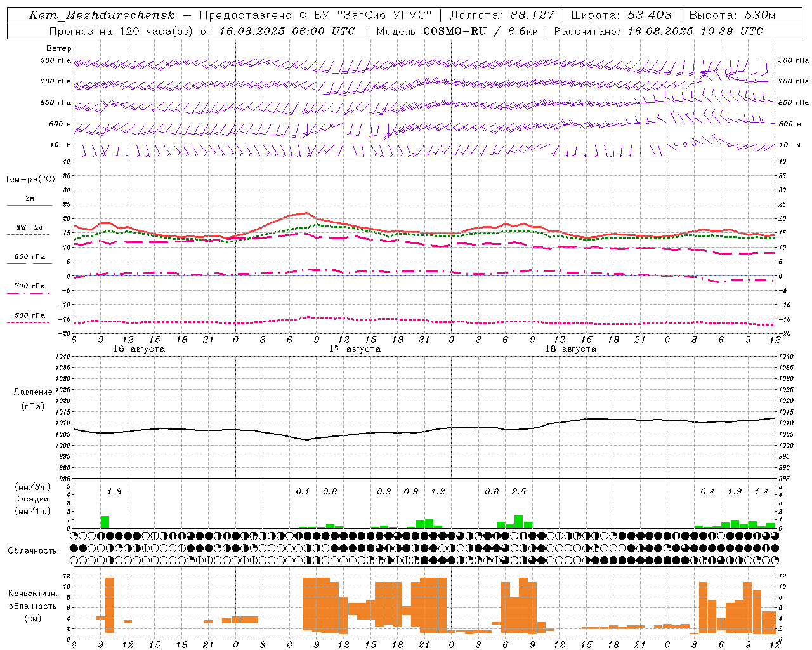The height and width of the screenshot is (650, 812).
Task: Click the longitude value 88.127
Action: click(532, 15)
